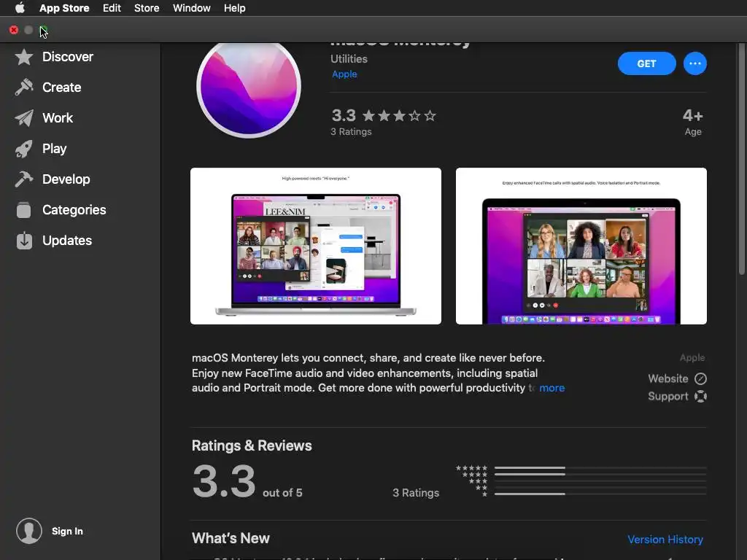Go to the Develop section
The width and height of the screenshot is (747, 560).
coord(66,179)
